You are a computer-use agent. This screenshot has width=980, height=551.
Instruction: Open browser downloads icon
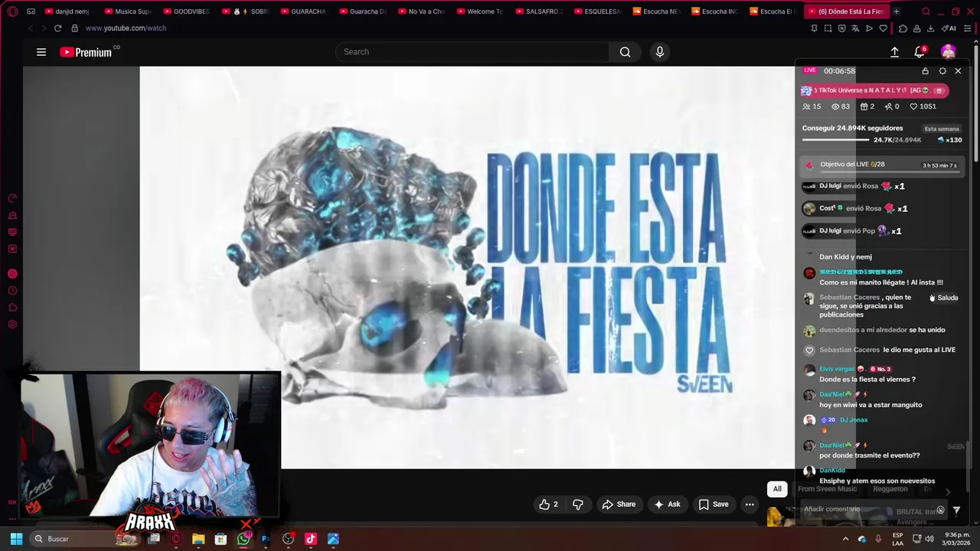930,28
